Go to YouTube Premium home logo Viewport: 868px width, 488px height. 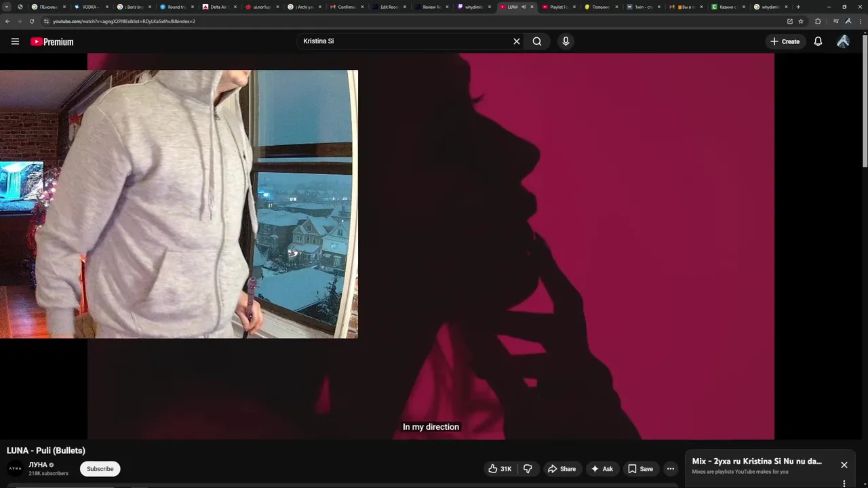52,41
